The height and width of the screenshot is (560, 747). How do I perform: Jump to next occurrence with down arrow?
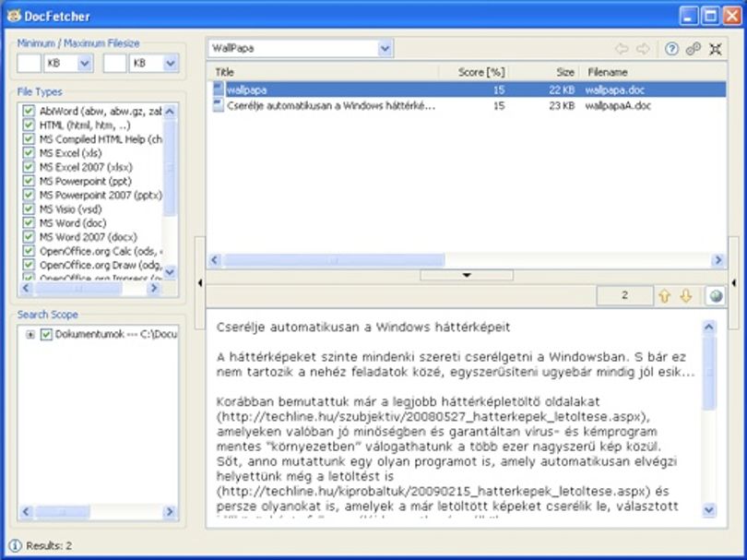coord(685,296)
